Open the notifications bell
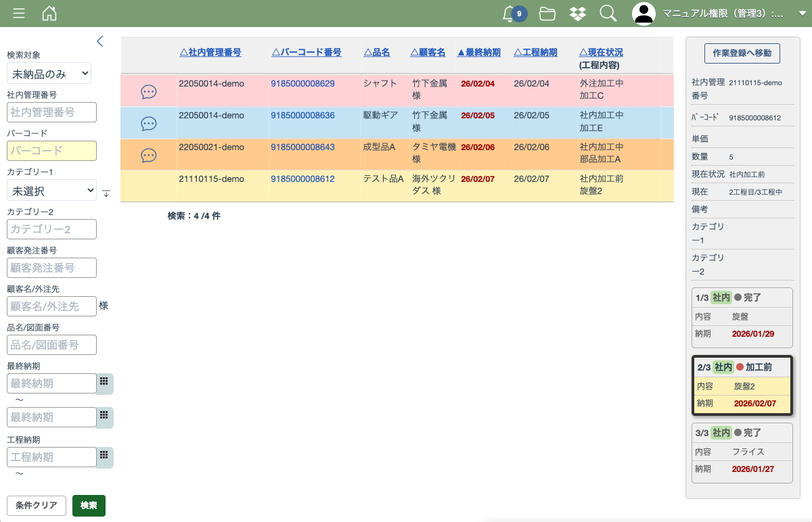 pos(510,14)
